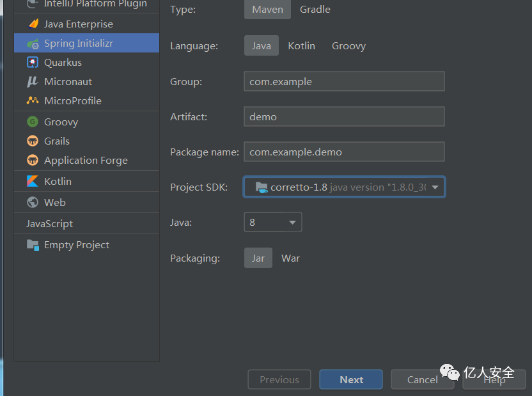Click the Quarkus project icon
532x396 pixels.
click(33, 63)
